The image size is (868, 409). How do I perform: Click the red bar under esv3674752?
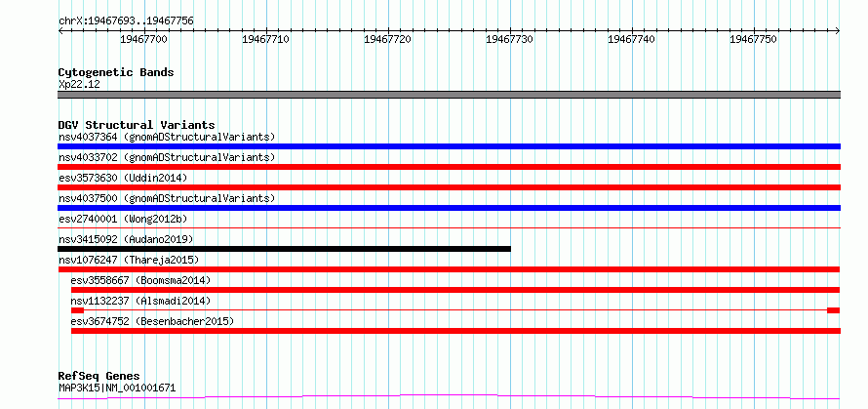click(x=455, y=331)
